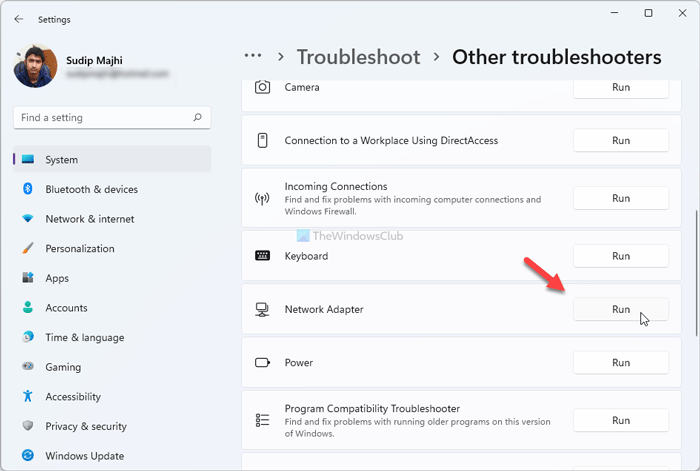Open Time & language settings

(x=84, y=338)
